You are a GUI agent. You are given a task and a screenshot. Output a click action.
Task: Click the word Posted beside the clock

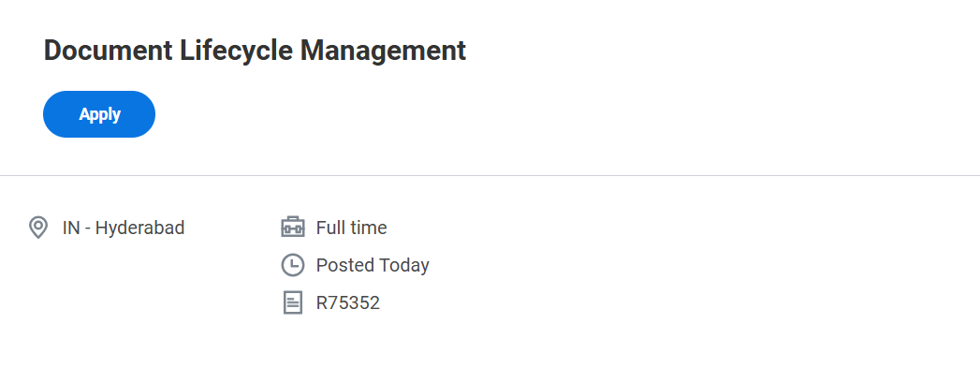pyautogui.click(x=344, y=265)
